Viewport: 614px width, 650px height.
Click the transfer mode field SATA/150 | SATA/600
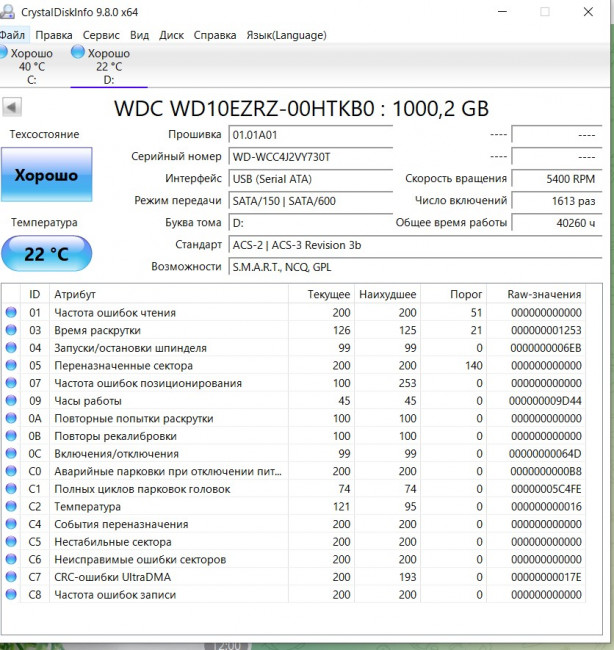point(311,201)
